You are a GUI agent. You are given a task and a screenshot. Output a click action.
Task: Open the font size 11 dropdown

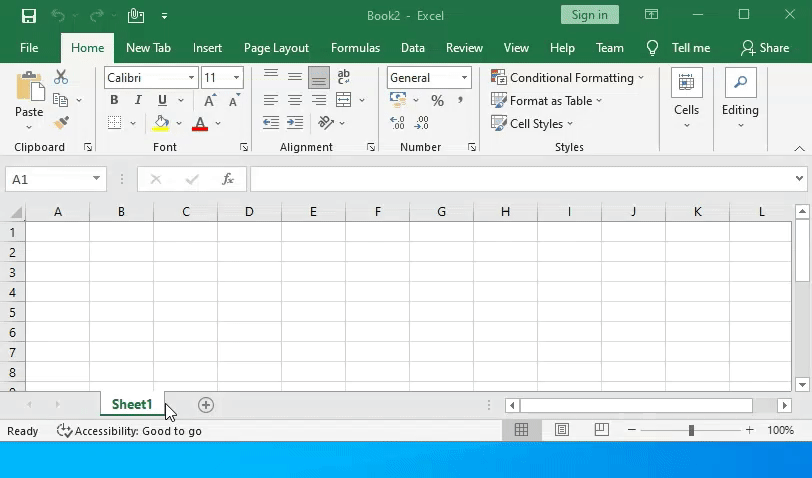tap(236, 78)
